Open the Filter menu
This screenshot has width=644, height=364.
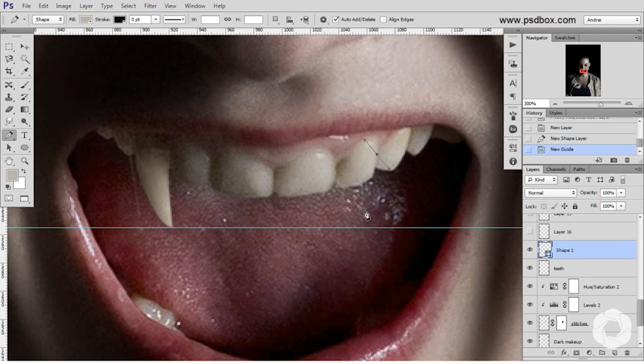(150, 6)
